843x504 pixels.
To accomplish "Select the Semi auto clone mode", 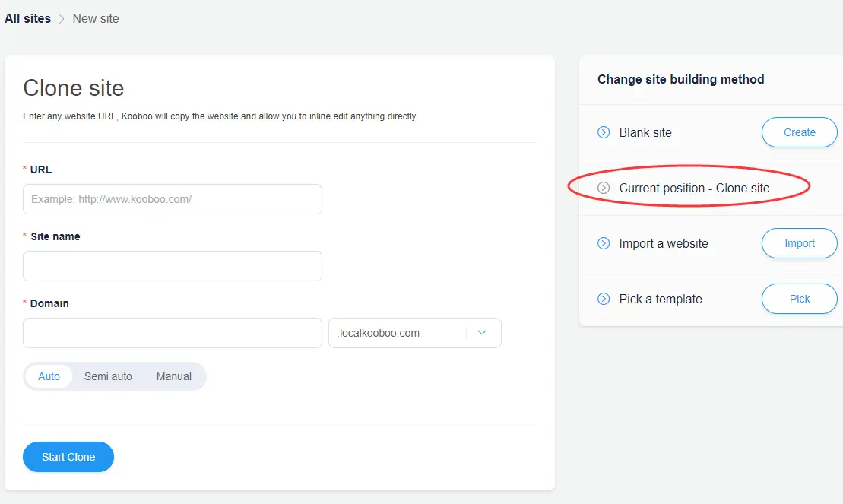I will pos(108,376).
